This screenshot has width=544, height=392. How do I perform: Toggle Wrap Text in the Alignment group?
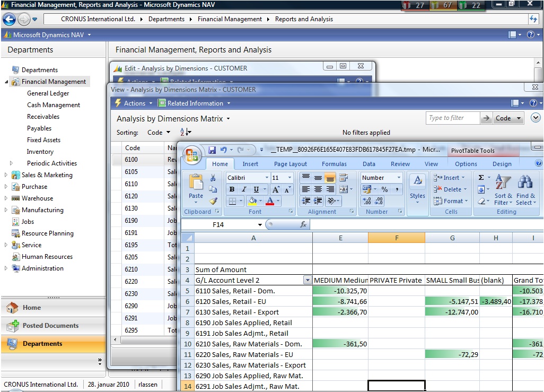(x=344, y=178)
